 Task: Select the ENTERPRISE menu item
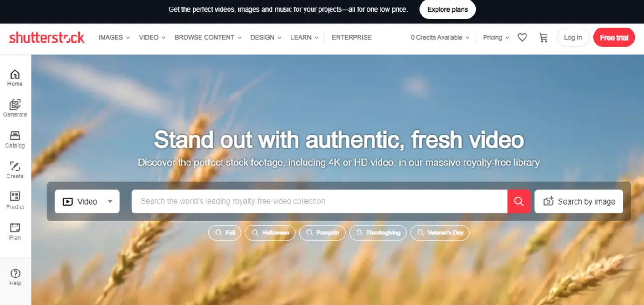click(x=352, y=37)
